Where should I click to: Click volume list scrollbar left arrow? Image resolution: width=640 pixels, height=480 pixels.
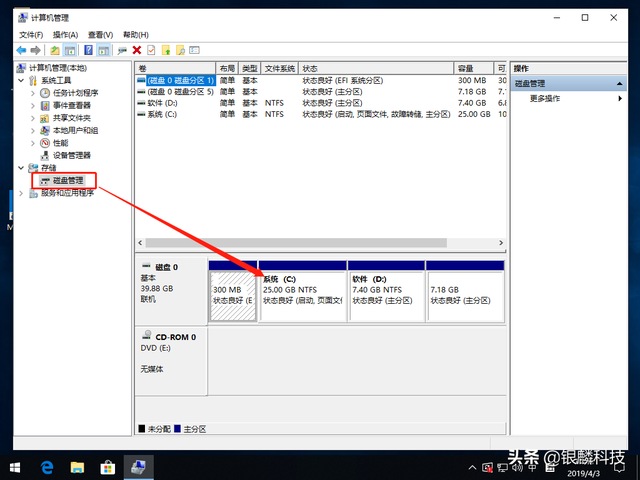[x=140, y=243]
